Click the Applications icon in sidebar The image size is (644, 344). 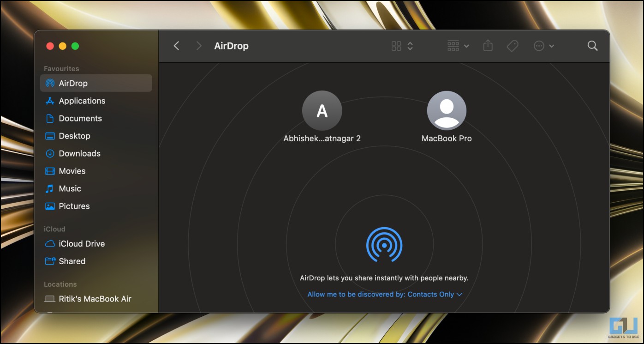point(50,101)
